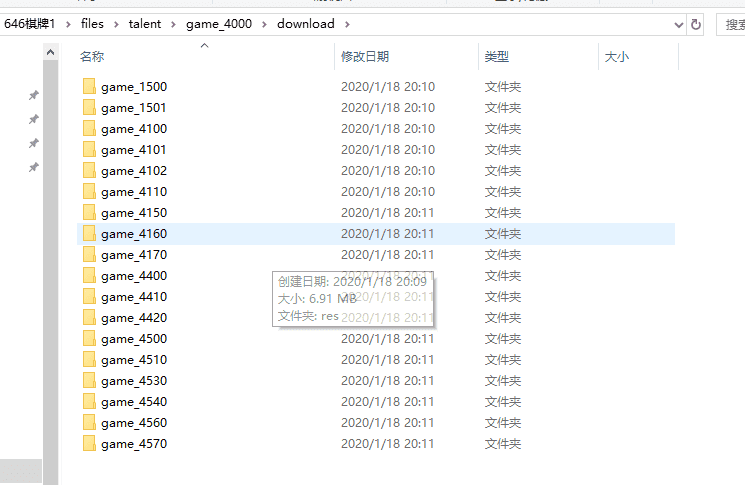Select the game_4400 folder icon

click(89, 276)
